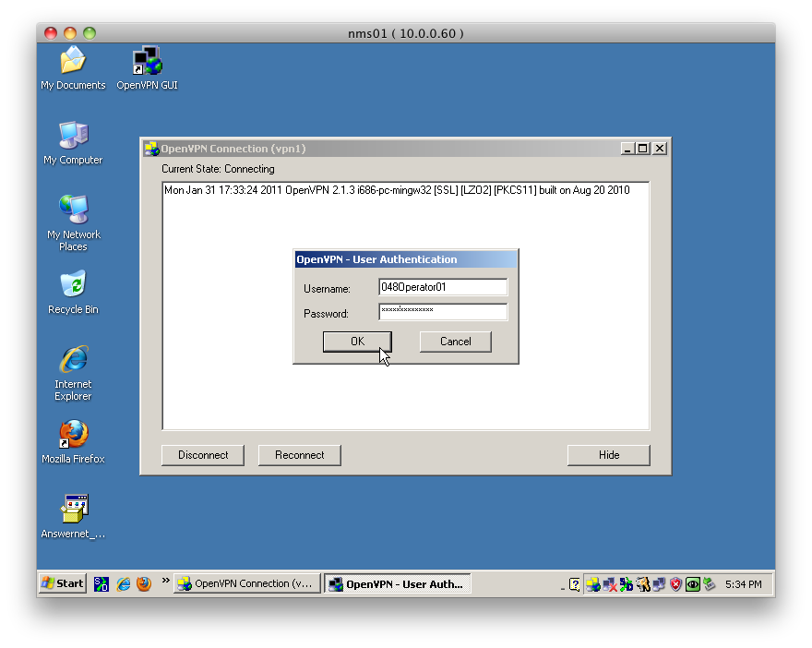Click disconnected network tray icon with red X
The height and width of the screenshot is (648, 812).
(x=610, y=585)
